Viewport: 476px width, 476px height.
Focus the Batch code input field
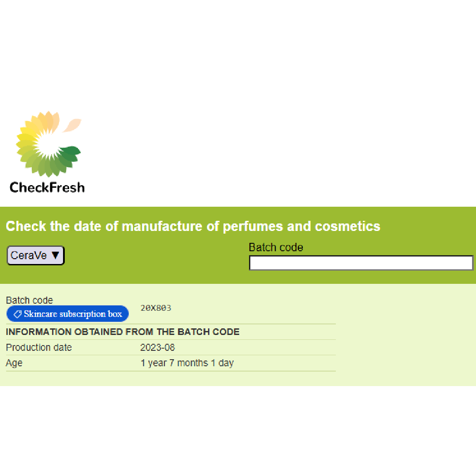(x=361, y=263)
